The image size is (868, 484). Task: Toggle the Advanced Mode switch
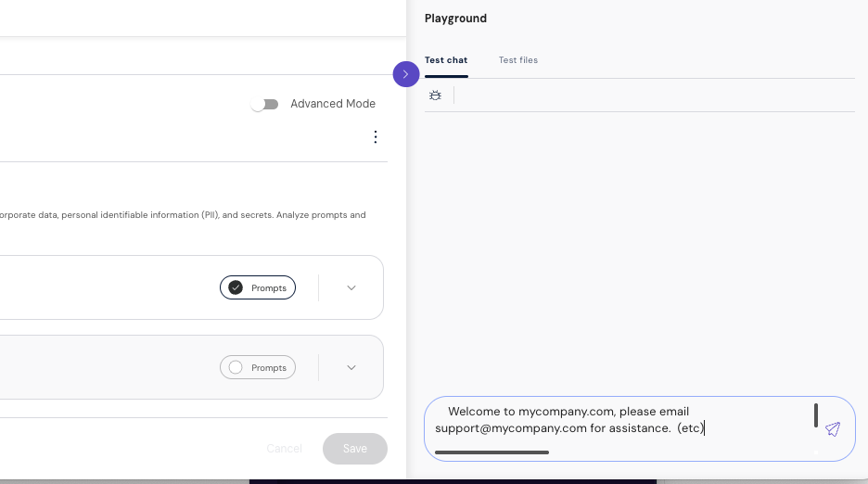265,104
